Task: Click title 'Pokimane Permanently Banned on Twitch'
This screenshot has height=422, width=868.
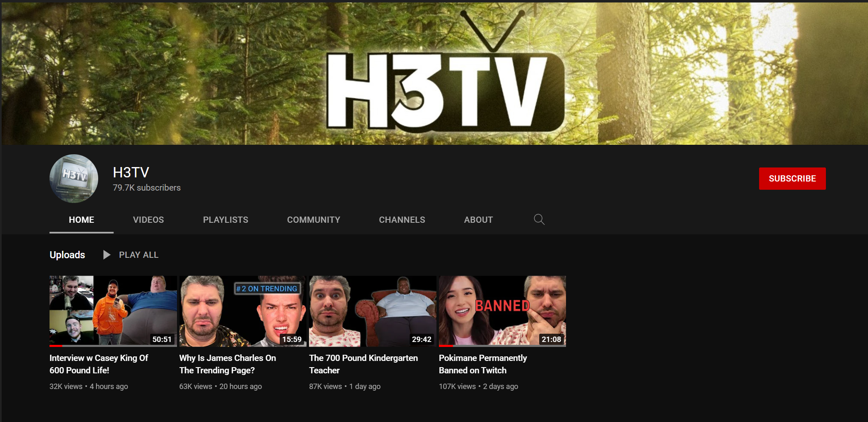Action: point(483,364)
